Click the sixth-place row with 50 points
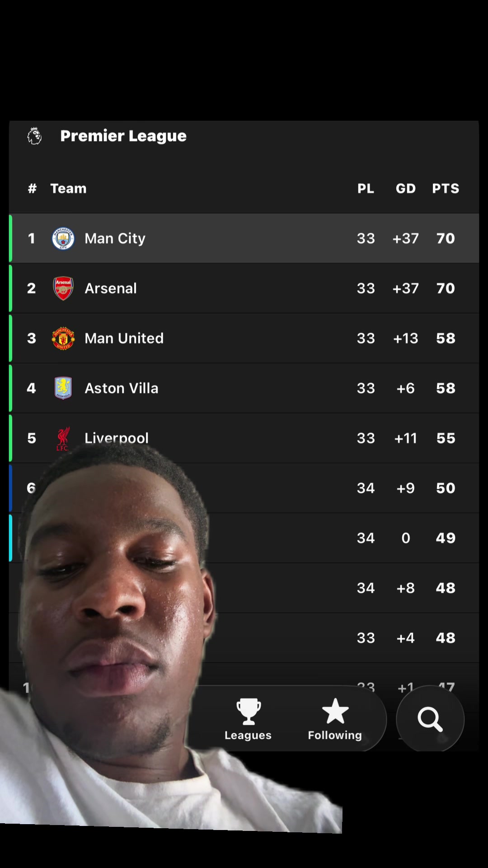Image resolution: width=488 pixels, height=868 pixels. [244, 488]
